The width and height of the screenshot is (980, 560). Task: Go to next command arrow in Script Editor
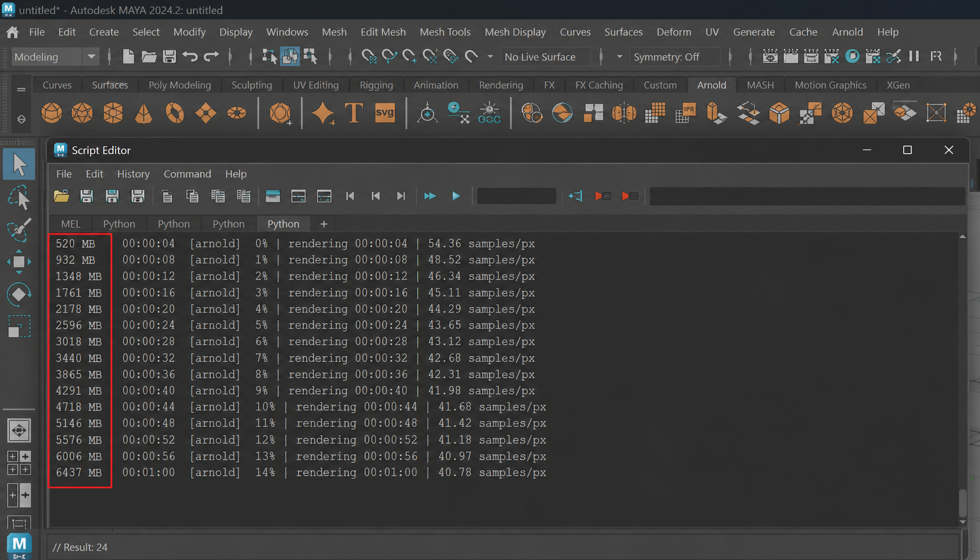(x=401, y=196)
